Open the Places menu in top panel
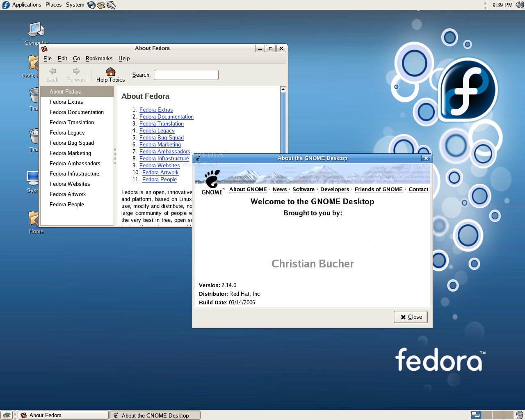 pyautogui.click(x=53, y=5)
